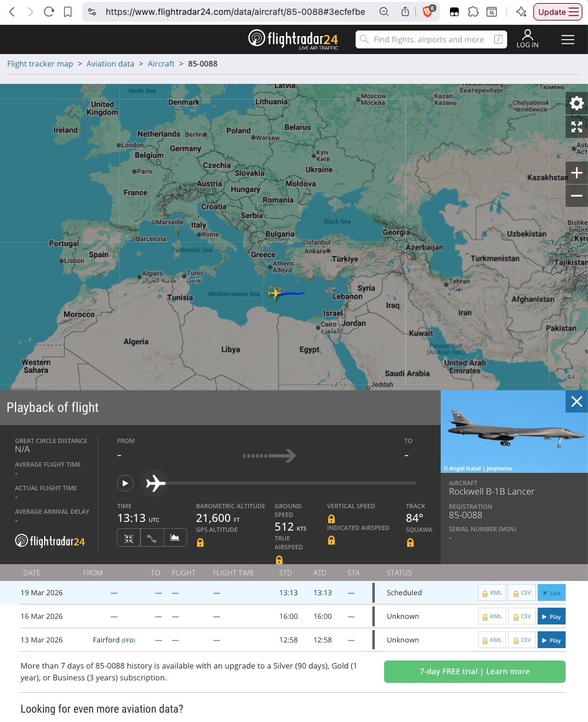Viewport: 588px width, 722px height.
Task: Click Live button for 19 Mar flight
Action: [x=551, y=593]
